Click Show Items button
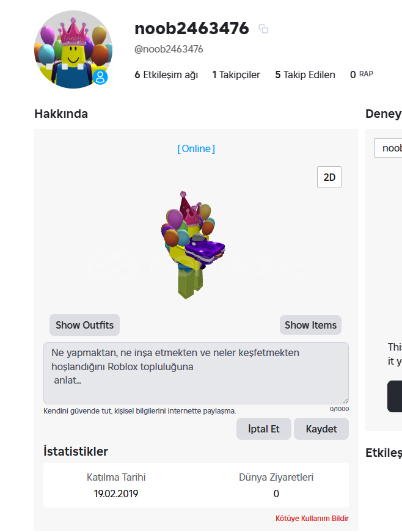Image resolution: width=402 pixels, height=532 pixels. pyautogui.click(x=310, y=325)
